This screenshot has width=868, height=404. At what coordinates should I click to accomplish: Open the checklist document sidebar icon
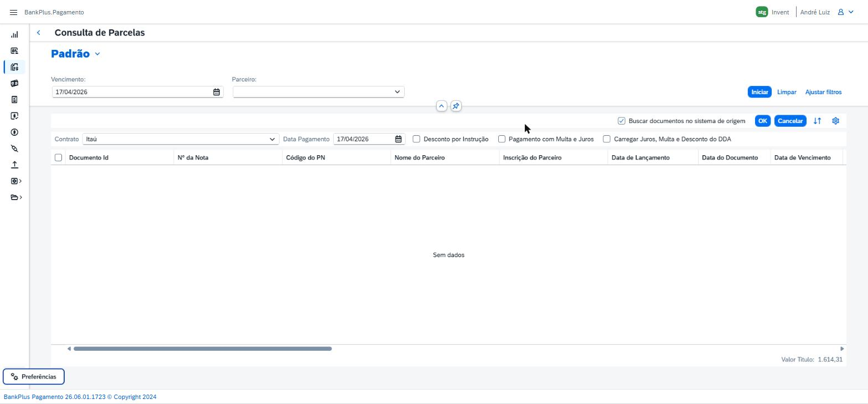coord(14,100)
